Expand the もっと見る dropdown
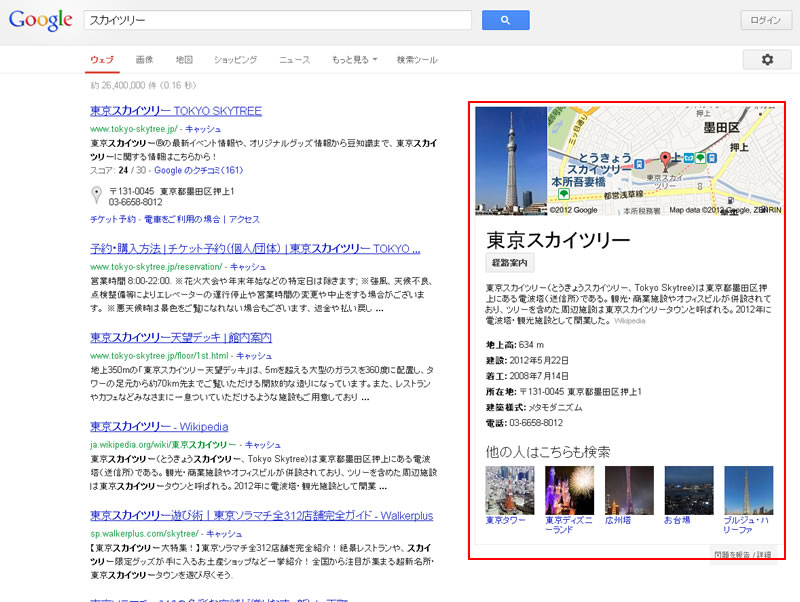800x602 pixels. tap(354, 60)
